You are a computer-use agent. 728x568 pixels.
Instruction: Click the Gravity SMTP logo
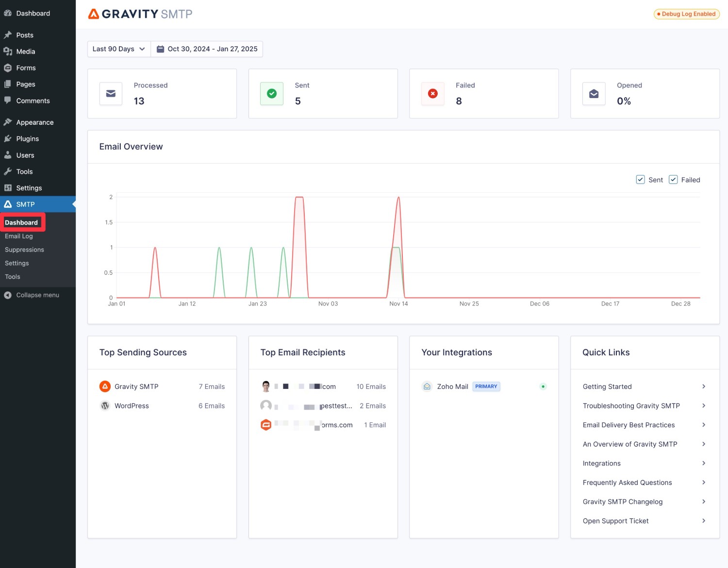click(140, 14)
